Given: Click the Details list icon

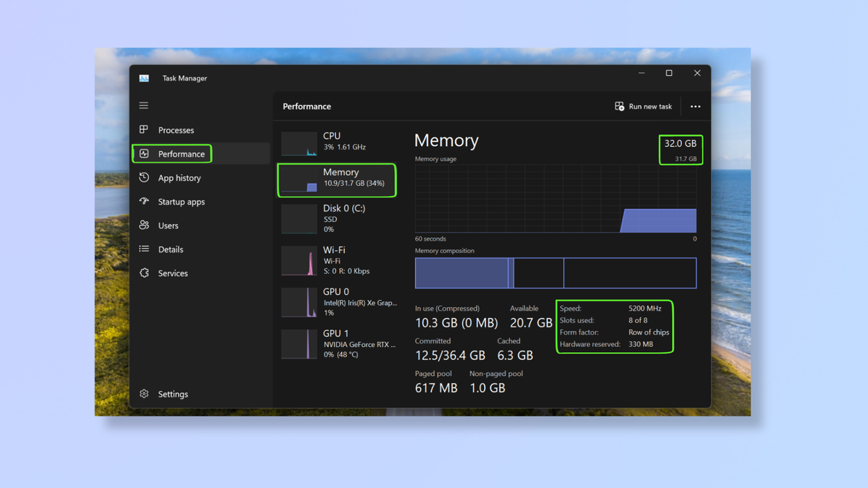Looking at the screenshot, I should [x=144, y=249].
